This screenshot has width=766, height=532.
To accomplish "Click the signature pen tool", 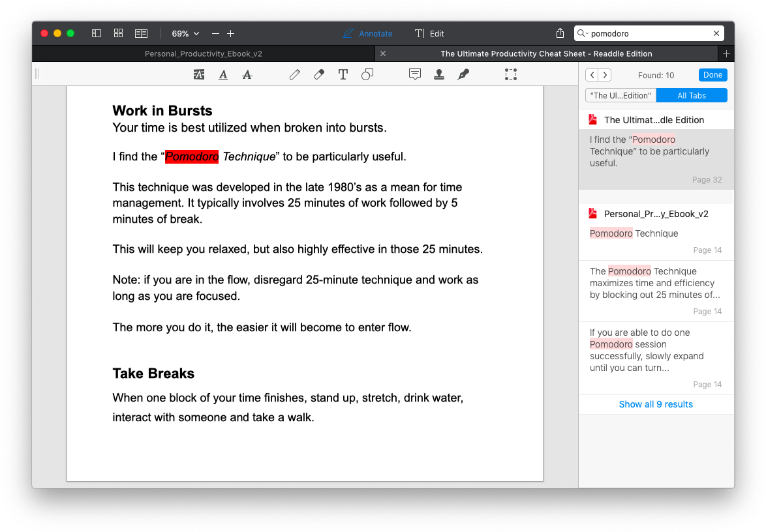I will point(463,74).
